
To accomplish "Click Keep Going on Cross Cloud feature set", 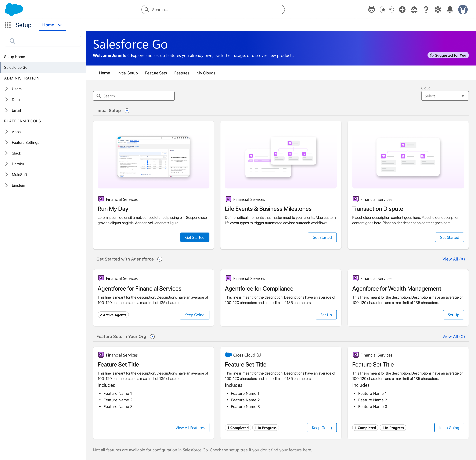I will (x=322, y=428).
